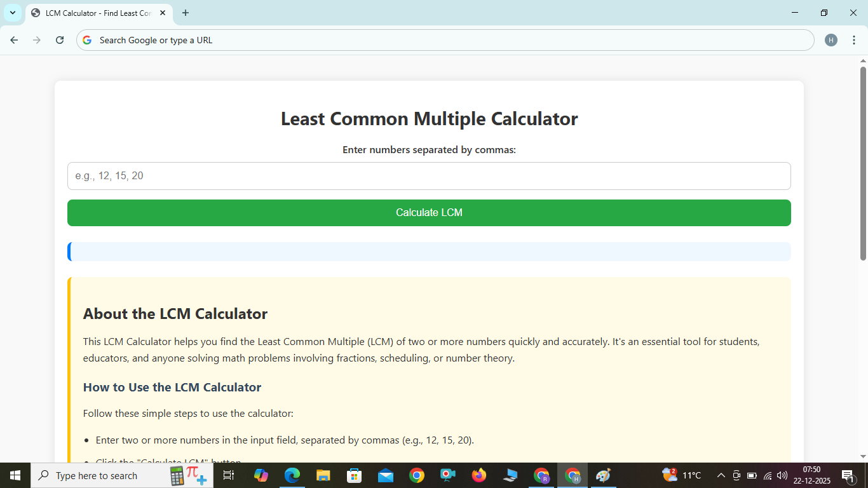
Task: Open the Mail app
Action: point(385,475)
